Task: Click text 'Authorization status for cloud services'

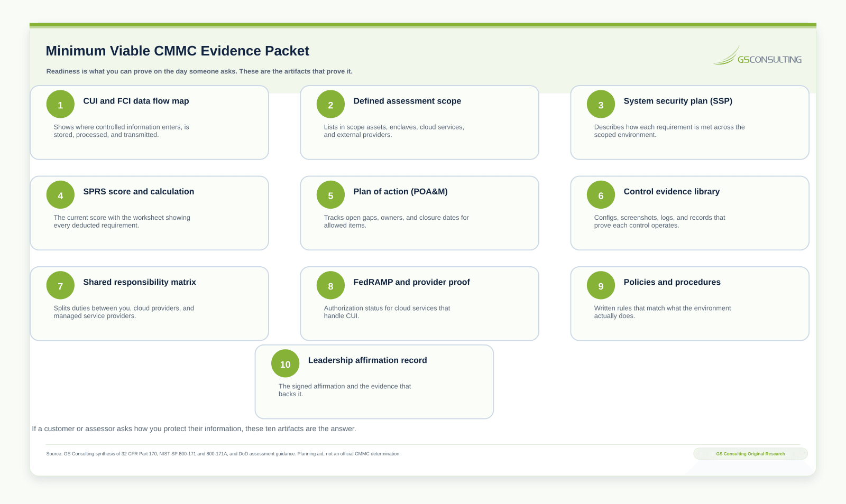Action: point(387,312)
